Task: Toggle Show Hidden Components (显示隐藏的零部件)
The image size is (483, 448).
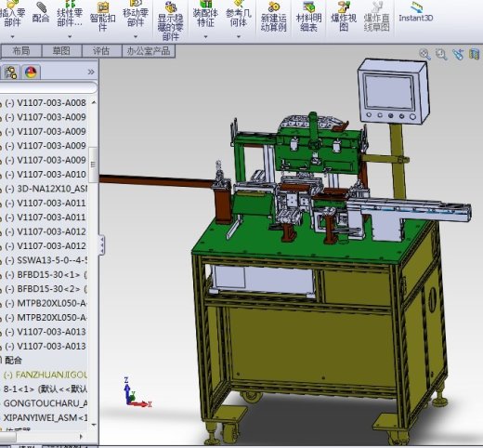Action: (171, 20)
